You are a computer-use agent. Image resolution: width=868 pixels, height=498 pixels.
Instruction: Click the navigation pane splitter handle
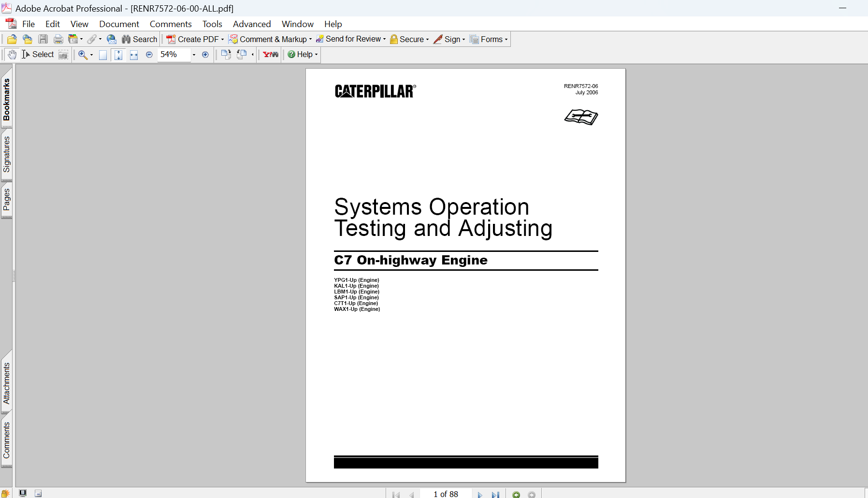14,276
